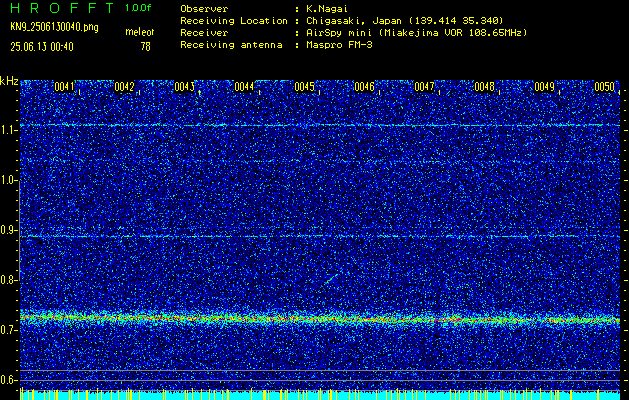Click the location text Chigasaki, Japan

[354, 21]
